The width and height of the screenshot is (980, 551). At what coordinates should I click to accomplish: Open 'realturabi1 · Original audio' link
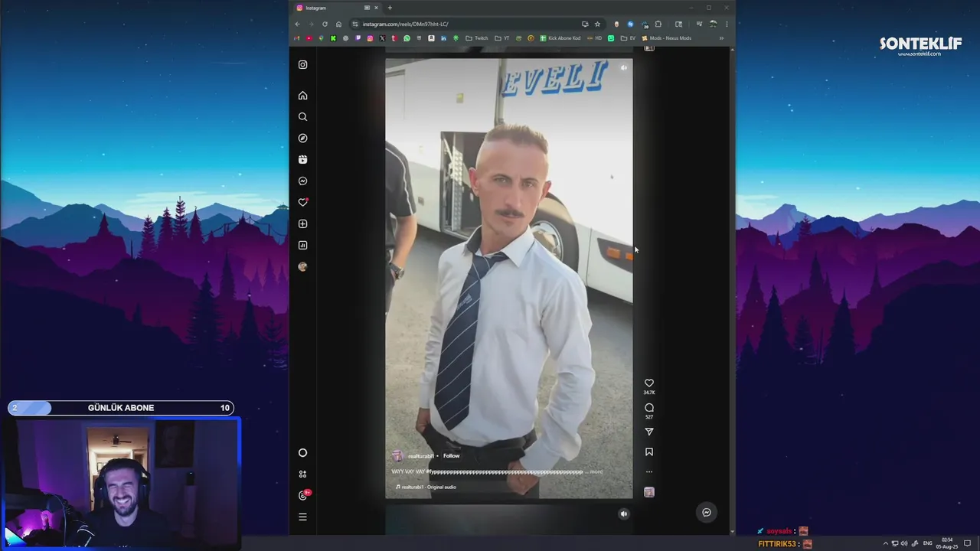coord(426,487)
